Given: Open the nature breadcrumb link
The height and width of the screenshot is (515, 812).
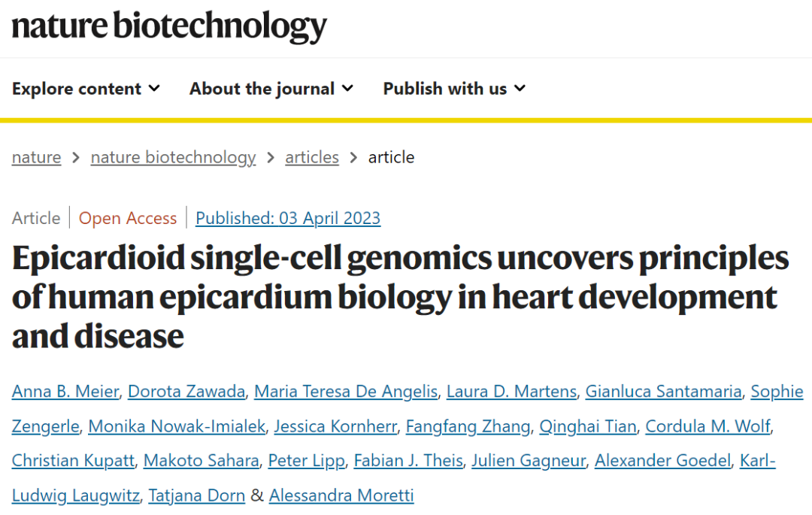Looking at the screenshot, I should pos(36,157).
